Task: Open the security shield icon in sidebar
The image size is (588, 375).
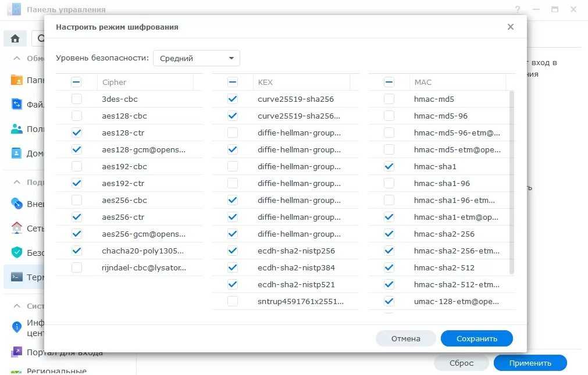Action: point(17,252)
